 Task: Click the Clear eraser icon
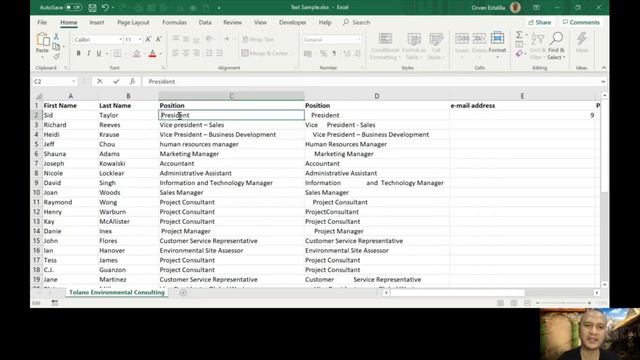click(519, 54)
